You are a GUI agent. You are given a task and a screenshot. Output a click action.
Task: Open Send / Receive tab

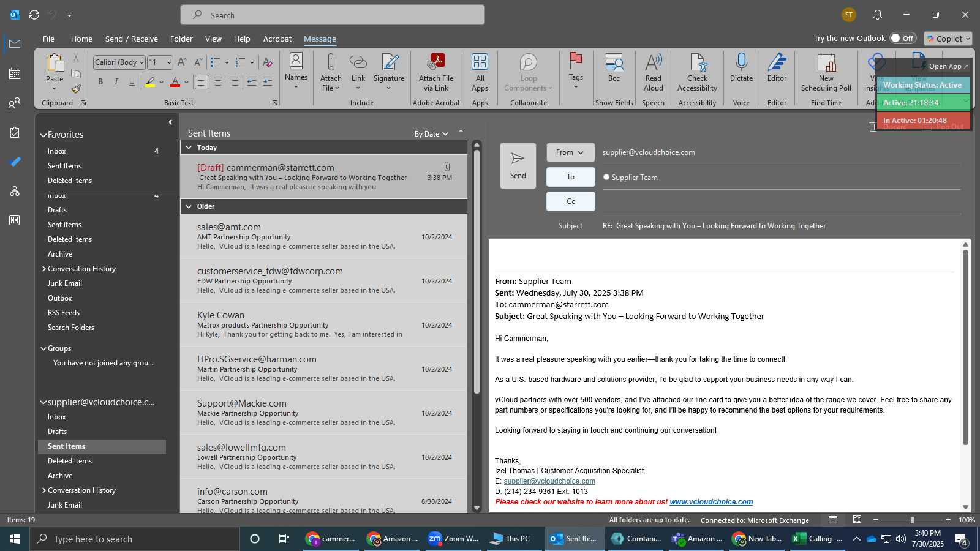[x=132, y=39]
